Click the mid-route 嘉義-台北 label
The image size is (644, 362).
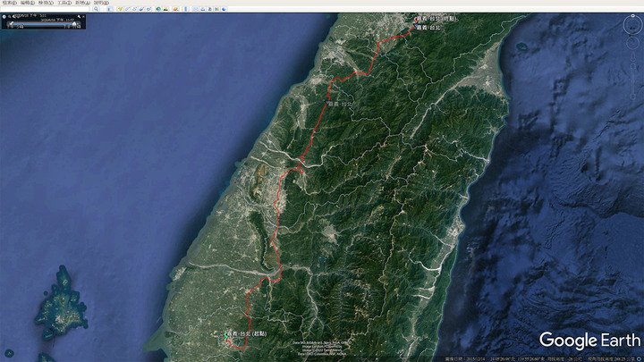[341, 105]
